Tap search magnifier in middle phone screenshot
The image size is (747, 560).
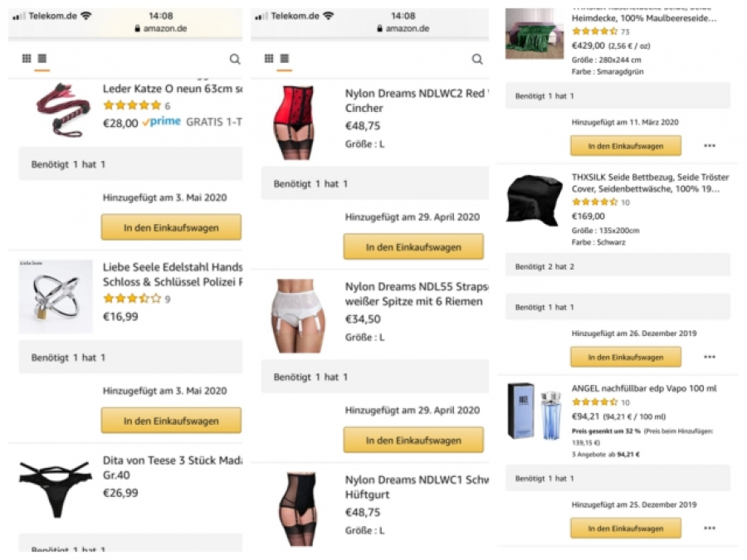[x=477, y=59]
